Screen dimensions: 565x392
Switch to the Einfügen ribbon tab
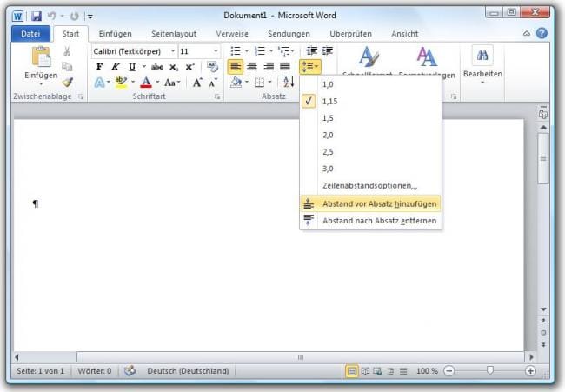click(x=115, y=34)
